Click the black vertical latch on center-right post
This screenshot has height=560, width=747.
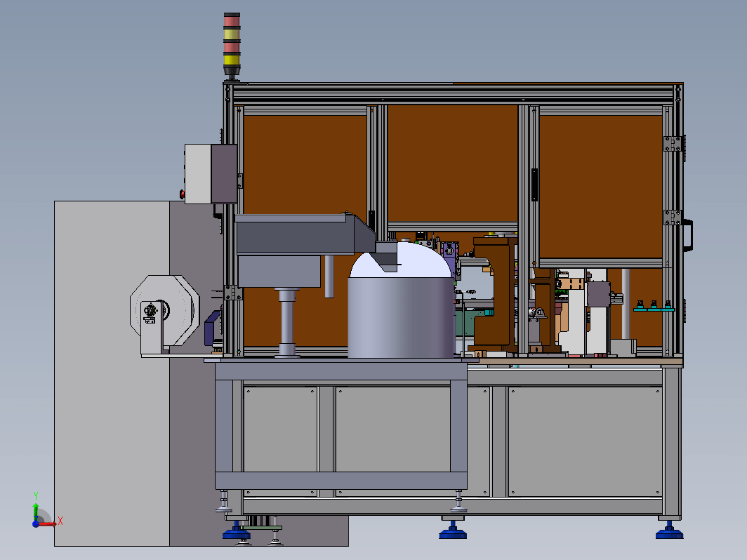pyautogui.click(x=534, y=185)
